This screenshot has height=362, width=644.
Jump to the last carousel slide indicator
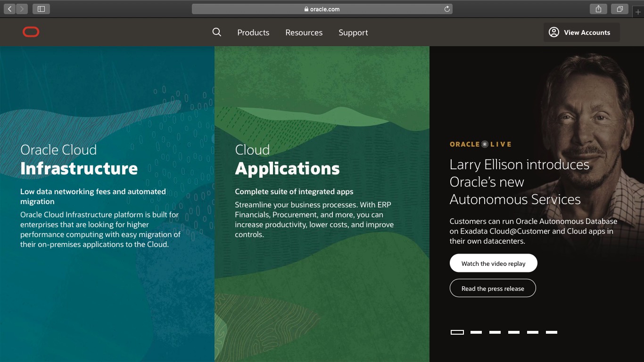tap(552, 332)
